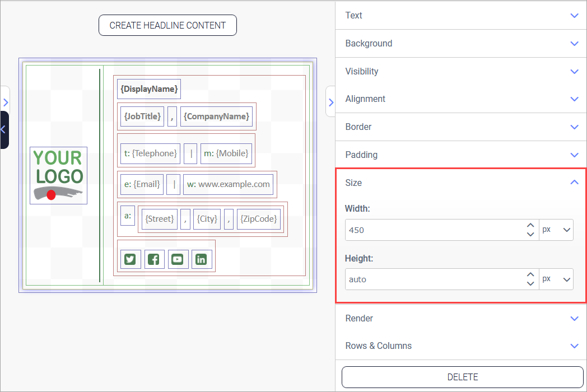Open the Visibility section
Screen dimensions: 587x392
pyautogui.click(x=460, y=71)
